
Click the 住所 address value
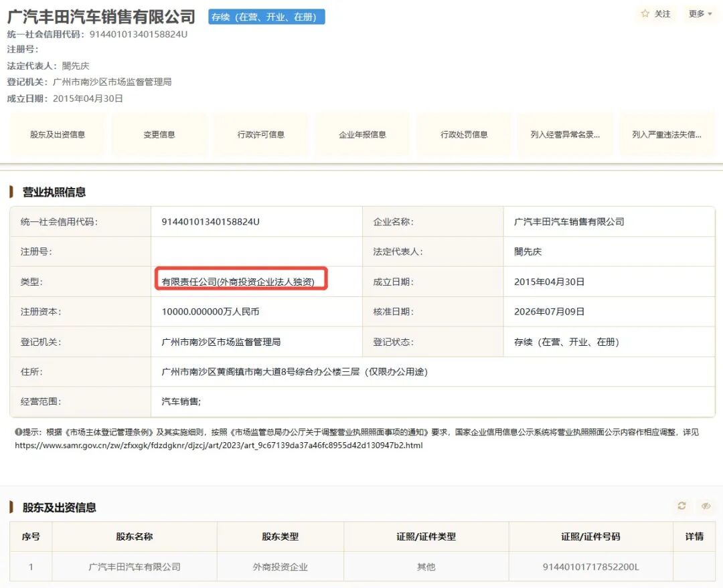295,372
